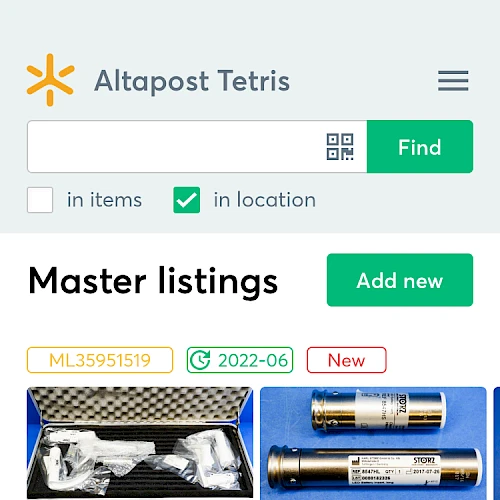Click the QR code scanner icon
The height and width of the screenshot is (500, 500).
coord(340,147)
